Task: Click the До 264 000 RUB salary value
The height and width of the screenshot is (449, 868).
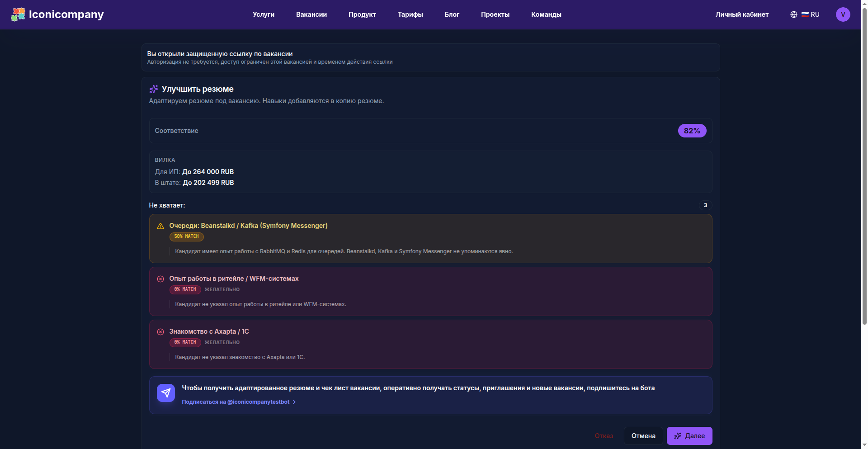Action: pos(208,172)
